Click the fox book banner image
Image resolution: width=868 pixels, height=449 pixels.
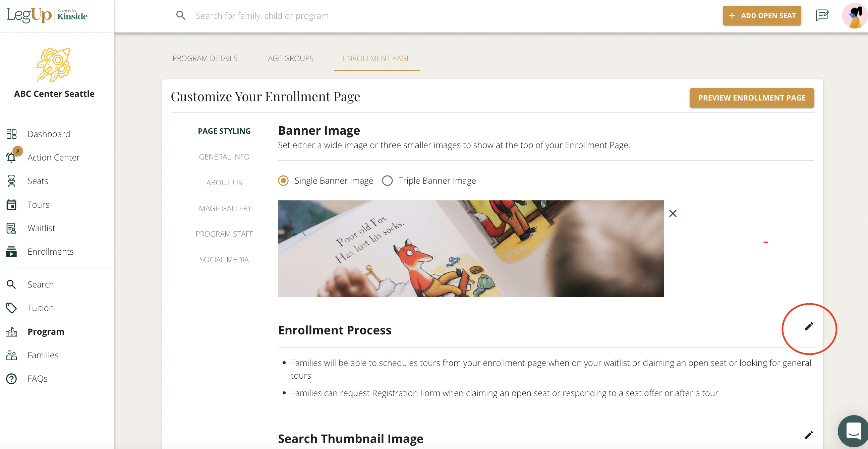[x=471, y=249]
